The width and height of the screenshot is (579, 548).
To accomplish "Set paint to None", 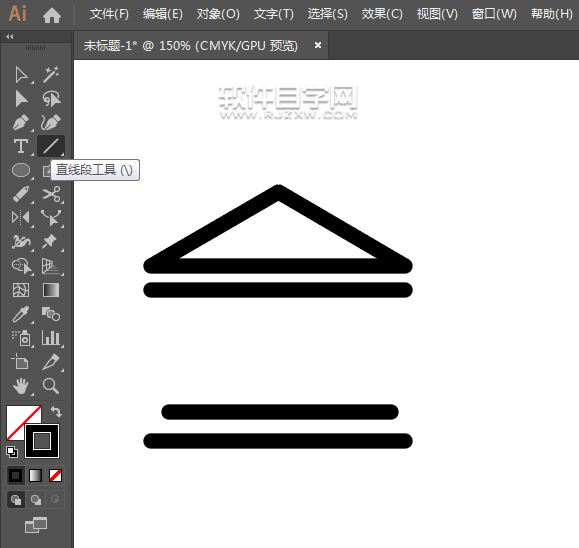I will click(x=55, y=476).
